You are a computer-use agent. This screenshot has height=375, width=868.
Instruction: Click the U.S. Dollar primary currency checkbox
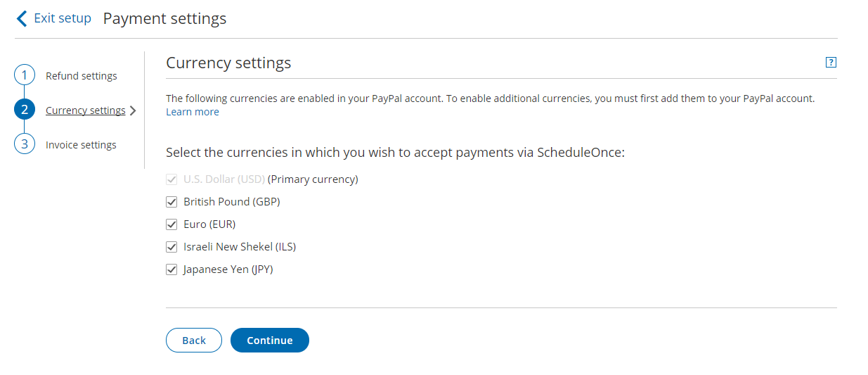point(171,179)
